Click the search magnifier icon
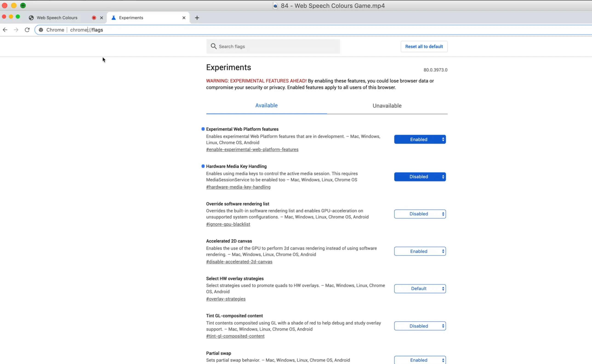 213,46
